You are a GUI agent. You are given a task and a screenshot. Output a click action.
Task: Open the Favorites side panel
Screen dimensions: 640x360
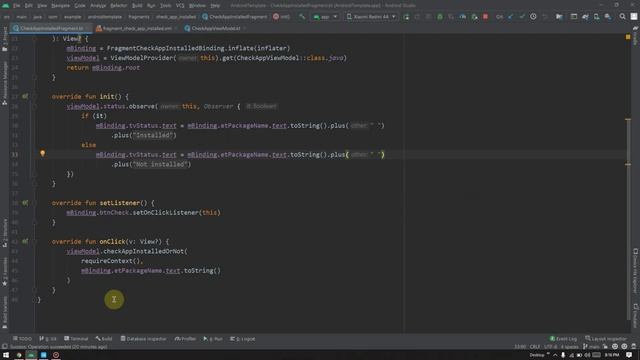pos(4,271)
